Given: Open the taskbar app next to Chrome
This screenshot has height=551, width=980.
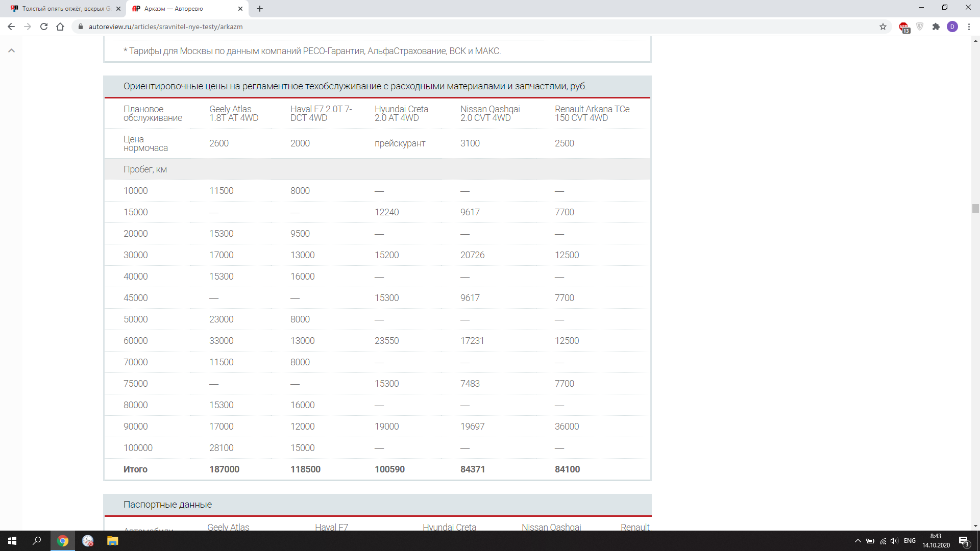Looking at the screenshot, I should point(88,541).
